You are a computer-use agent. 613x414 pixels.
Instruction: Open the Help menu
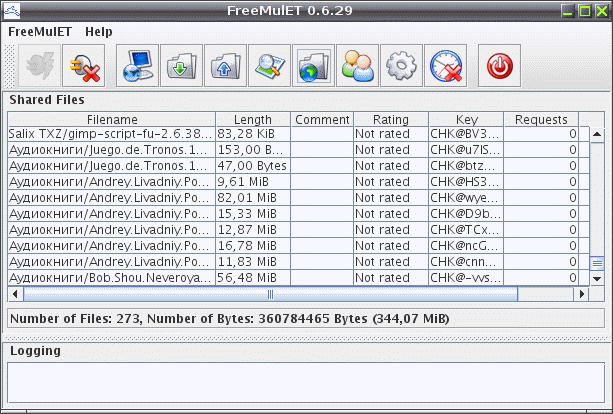pos(99,32)
